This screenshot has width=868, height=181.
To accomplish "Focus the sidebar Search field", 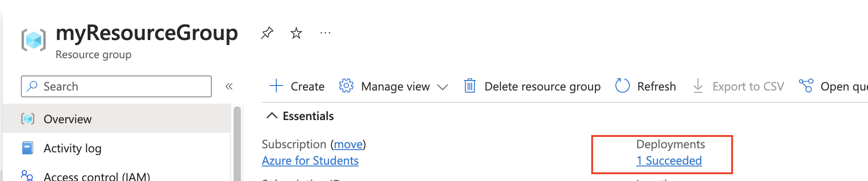I will pos(116,86).
